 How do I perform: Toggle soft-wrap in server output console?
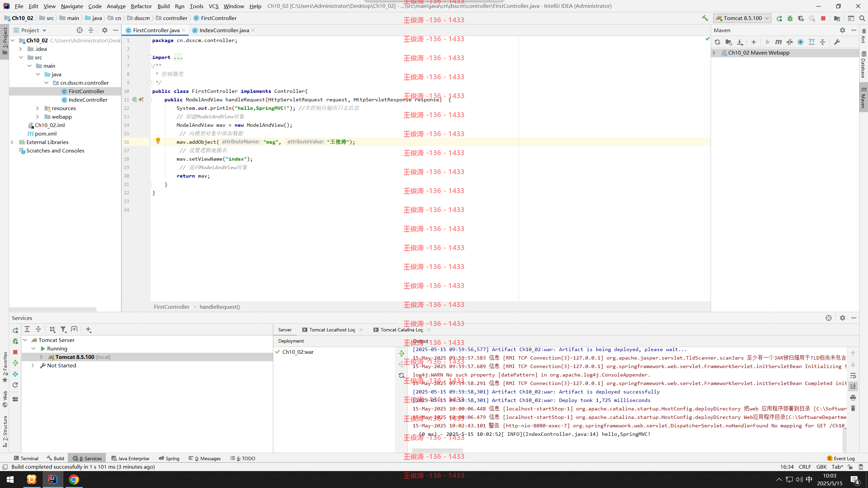pyautogui.click(x=853, y=375)
